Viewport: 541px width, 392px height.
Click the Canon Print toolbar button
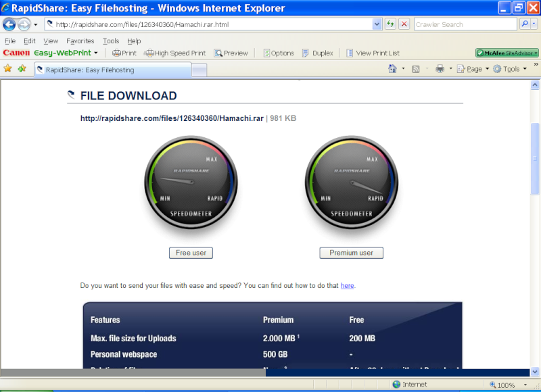tap(124, 53)
